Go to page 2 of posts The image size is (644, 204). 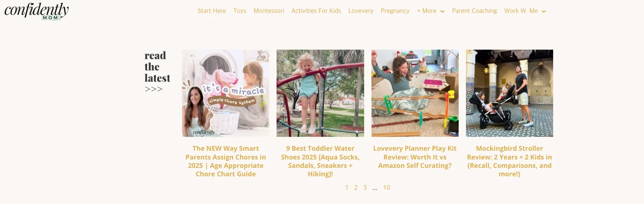coord(356,188)
